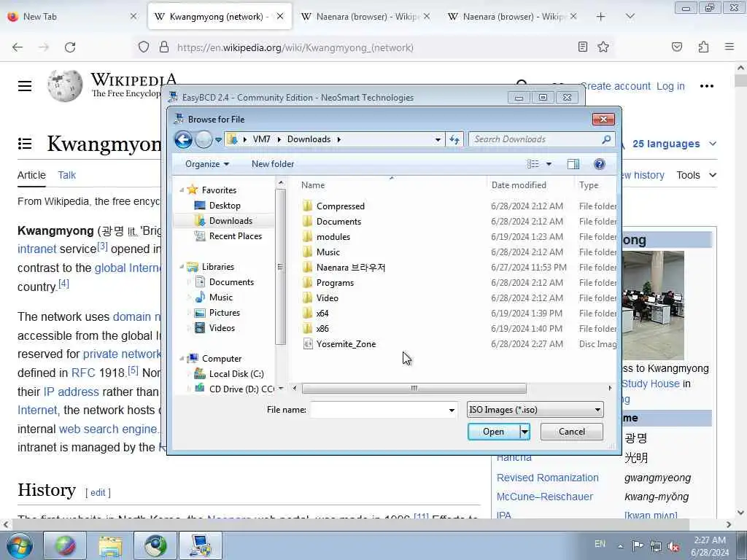Click the VM7 breadcrumb in the address bar

262,139
